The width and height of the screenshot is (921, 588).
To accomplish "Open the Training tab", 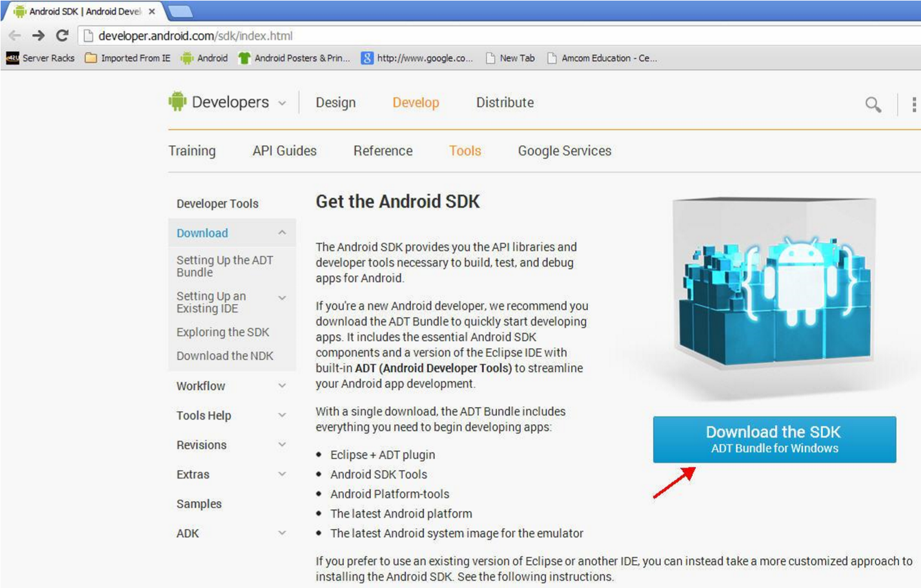I will [x=192, y=151].
